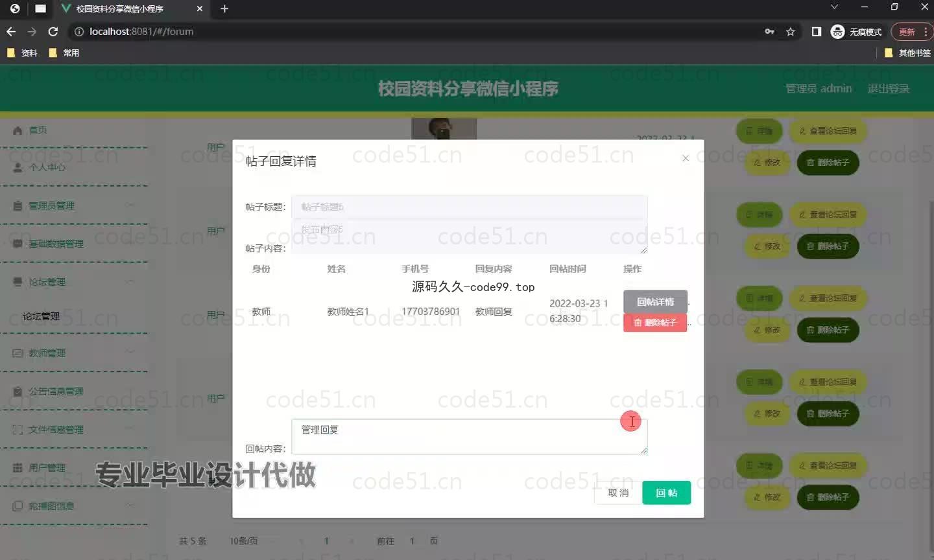This screenshot has height=560, width=934.
Task: Click the 教师回复 reply content cell
Action: [x=494, y=312]
